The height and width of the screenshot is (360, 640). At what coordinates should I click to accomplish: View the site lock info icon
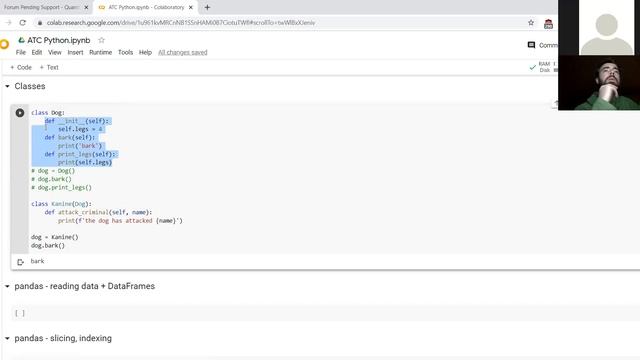(40, 23)
